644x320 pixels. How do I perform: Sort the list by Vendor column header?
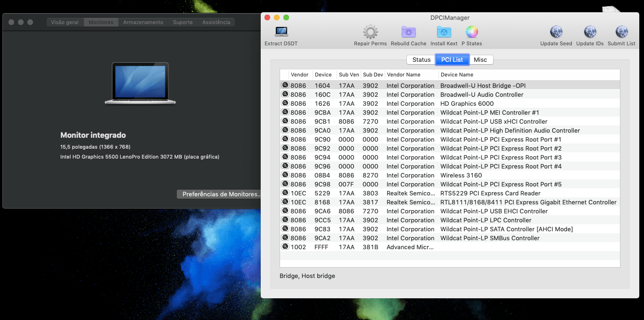pos(300,75)
